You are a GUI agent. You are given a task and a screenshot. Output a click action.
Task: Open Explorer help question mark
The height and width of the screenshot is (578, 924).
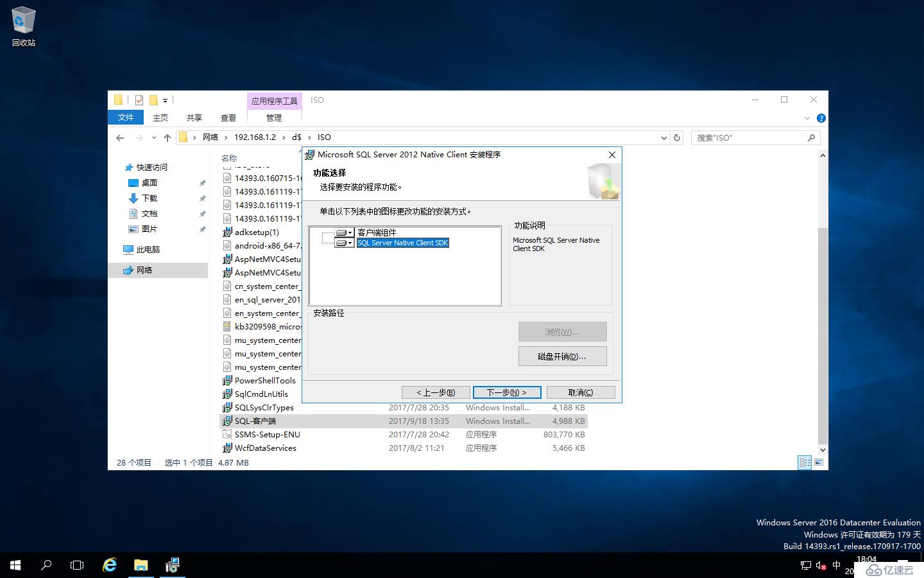pos(821,118)
